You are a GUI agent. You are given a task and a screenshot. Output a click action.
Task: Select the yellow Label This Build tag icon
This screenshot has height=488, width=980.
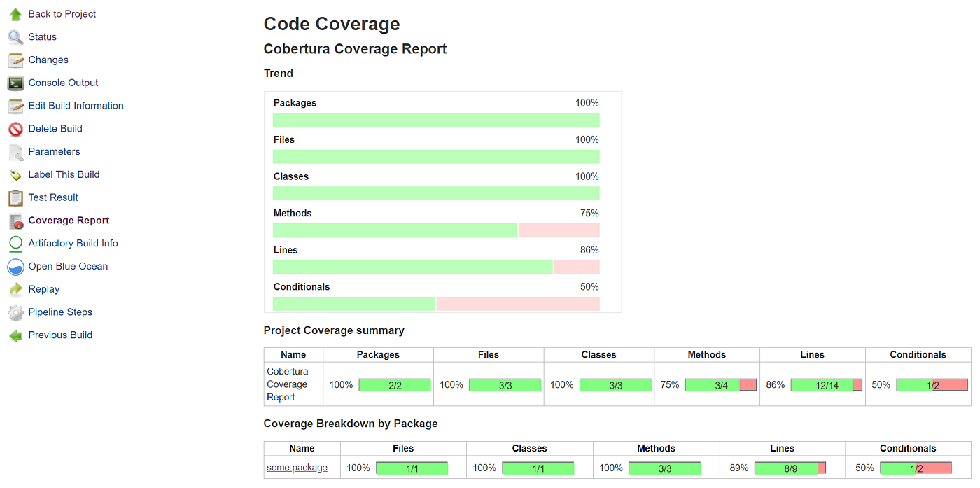(15, 174)
